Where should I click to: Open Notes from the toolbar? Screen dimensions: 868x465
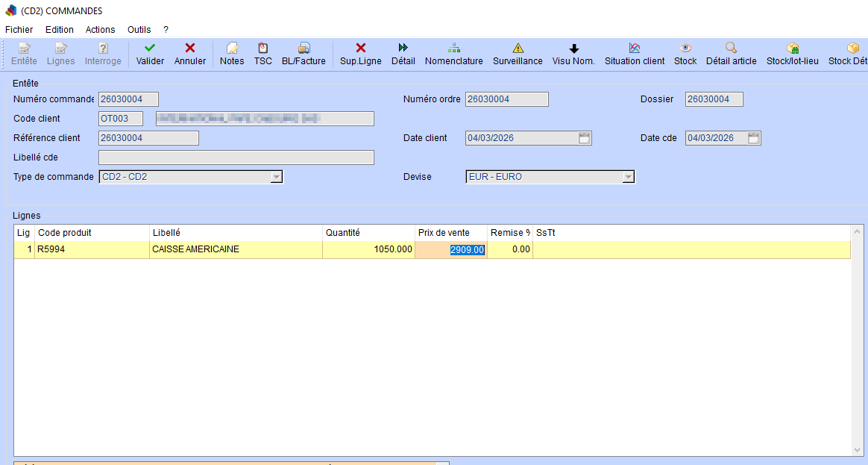[232, 48]
